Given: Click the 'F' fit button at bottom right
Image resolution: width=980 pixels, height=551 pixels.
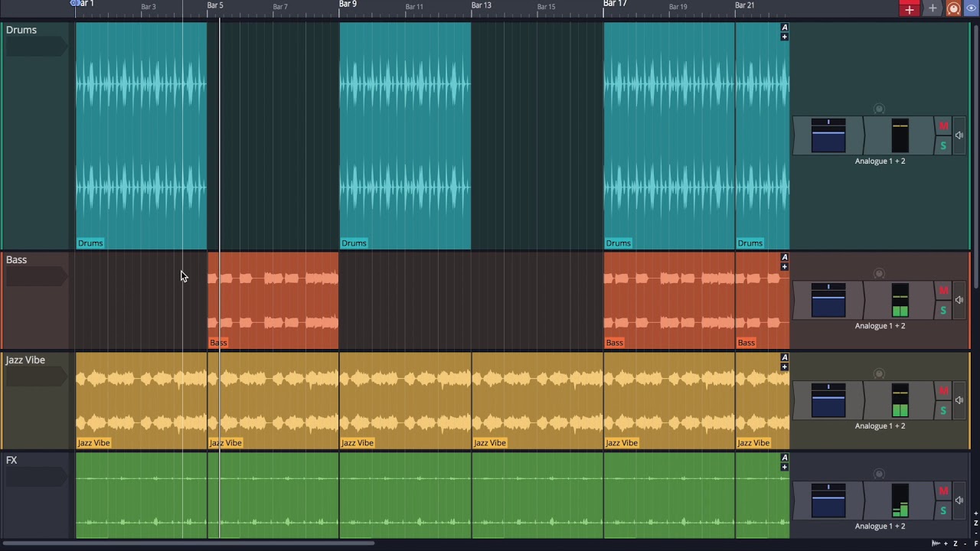Looking at the screenshot, I should (975, 544).
